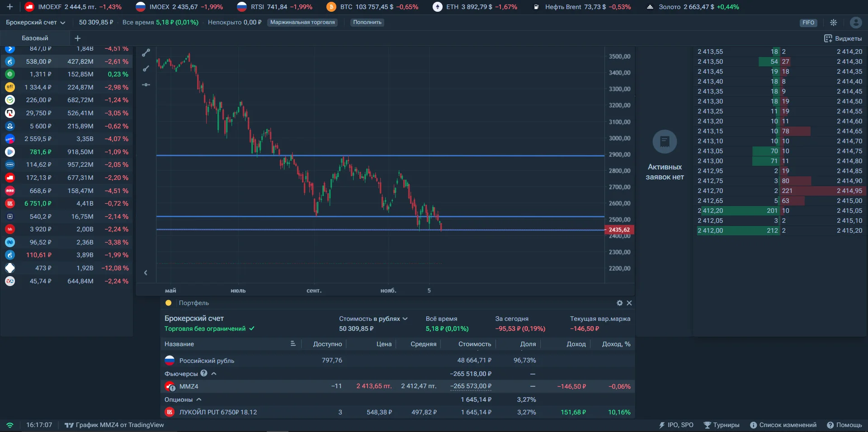Click the logo in the 6 751,0 ₽ watchlist row
The image size is (868, 432).
[10, 203]
